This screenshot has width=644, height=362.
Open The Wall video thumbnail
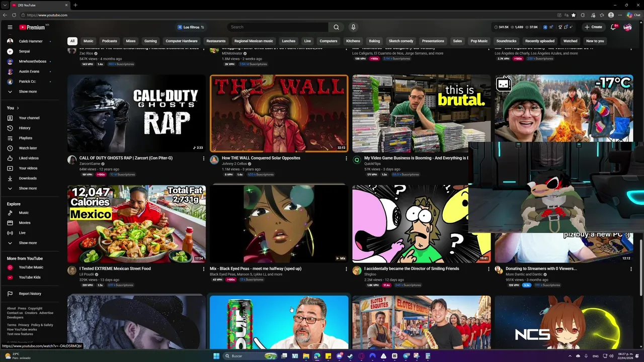tap(279, 113)
